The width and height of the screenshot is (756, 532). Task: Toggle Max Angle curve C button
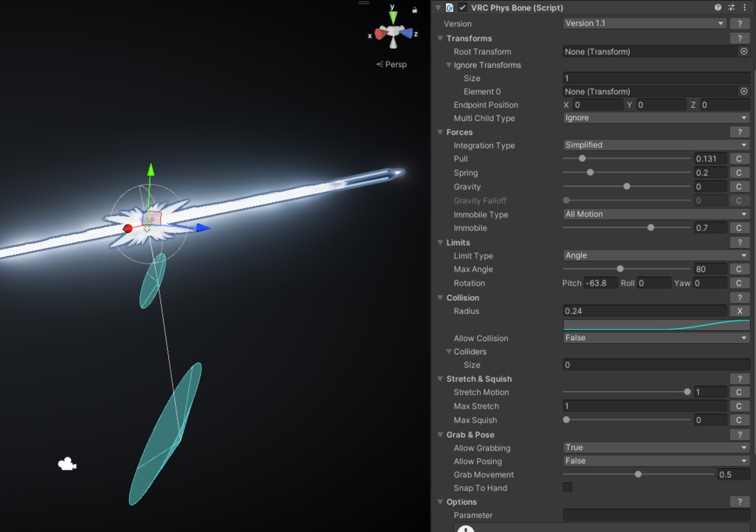click(738, 269)
